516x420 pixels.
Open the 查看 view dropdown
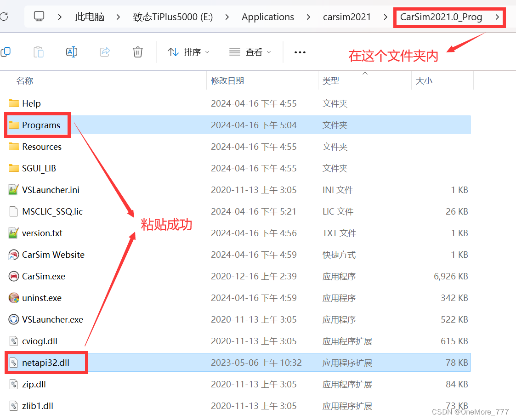[x=250, y=52]
